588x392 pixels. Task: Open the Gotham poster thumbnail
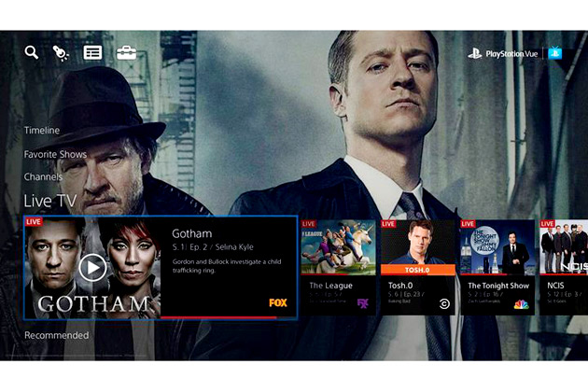click(x=92, y=268)
